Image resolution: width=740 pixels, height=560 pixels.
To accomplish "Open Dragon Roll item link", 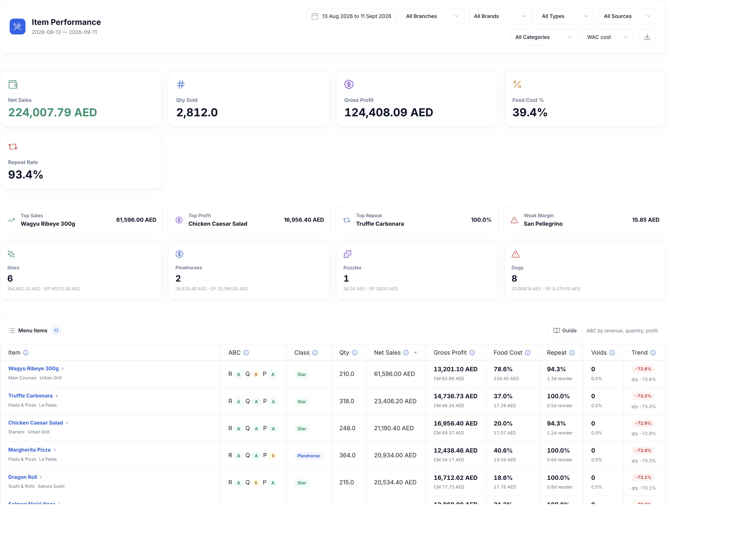I will pyautogui.click(x=25, y=477).
